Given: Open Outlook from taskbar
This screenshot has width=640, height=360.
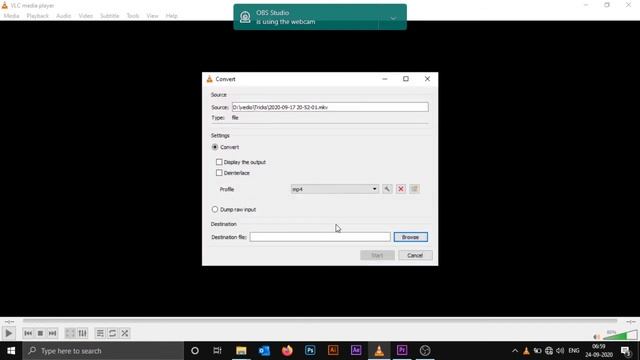Looking at the screenshot, I should [x=264, y=351].
